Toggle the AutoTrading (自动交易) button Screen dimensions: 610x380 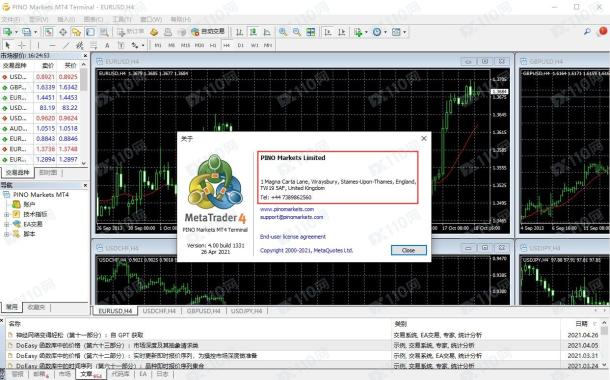(208, 32)
